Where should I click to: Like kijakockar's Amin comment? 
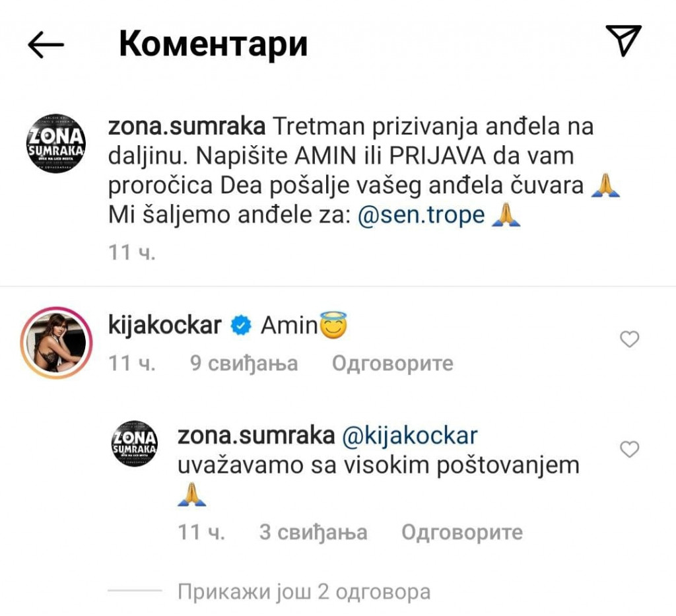629,339
